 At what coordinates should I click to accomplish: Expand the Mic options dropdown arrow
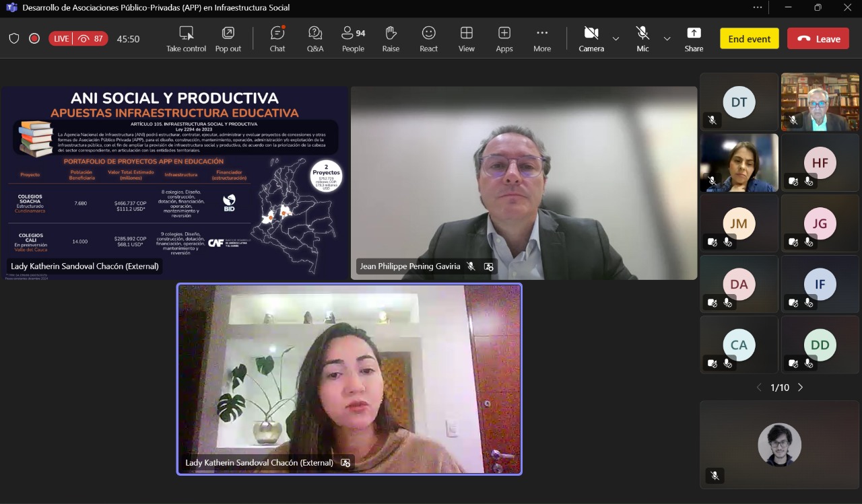click(667, 38)
